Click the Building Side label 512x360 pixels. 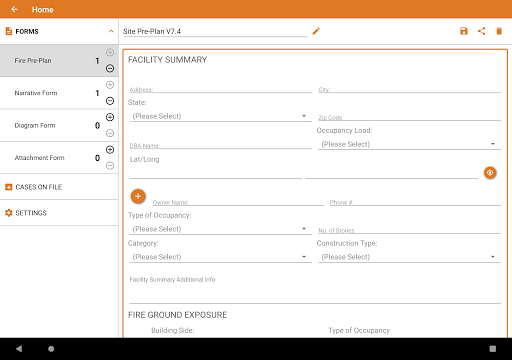[173, 330]
